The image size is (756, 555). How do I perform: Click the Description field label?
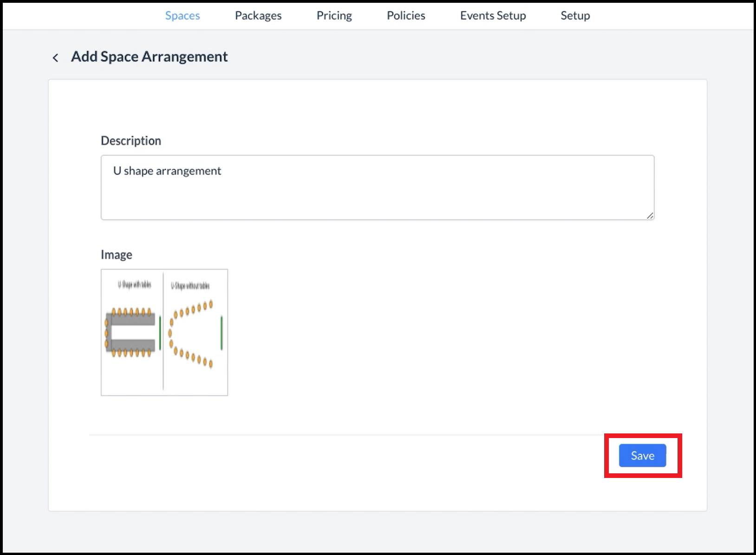point(131,141)
